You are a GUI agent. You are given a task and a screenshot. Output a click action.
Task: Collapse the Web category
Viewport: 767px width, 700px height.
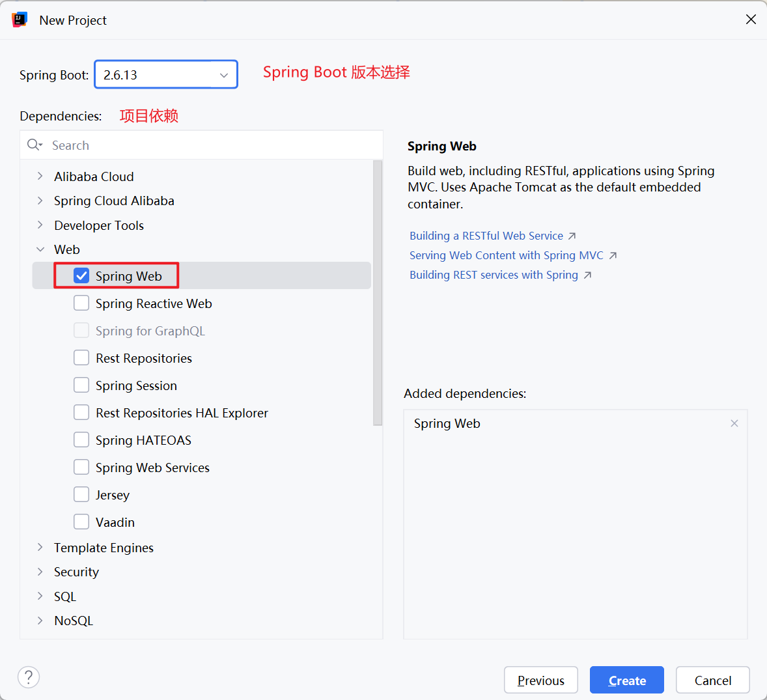40,249
